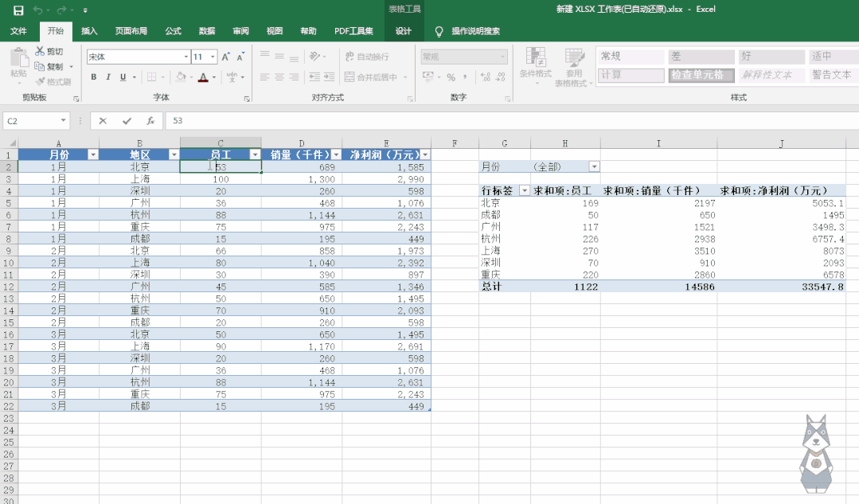Increase font size with large A icon
This screenshot has width=859, height=504.
226,57
